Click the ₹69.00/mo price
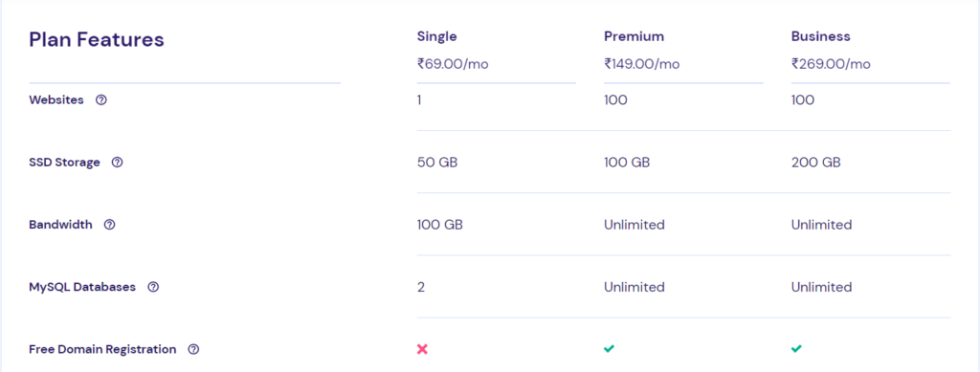Viewport: 980px width, 372px height. pyautogui.click(x=453, y=64)
